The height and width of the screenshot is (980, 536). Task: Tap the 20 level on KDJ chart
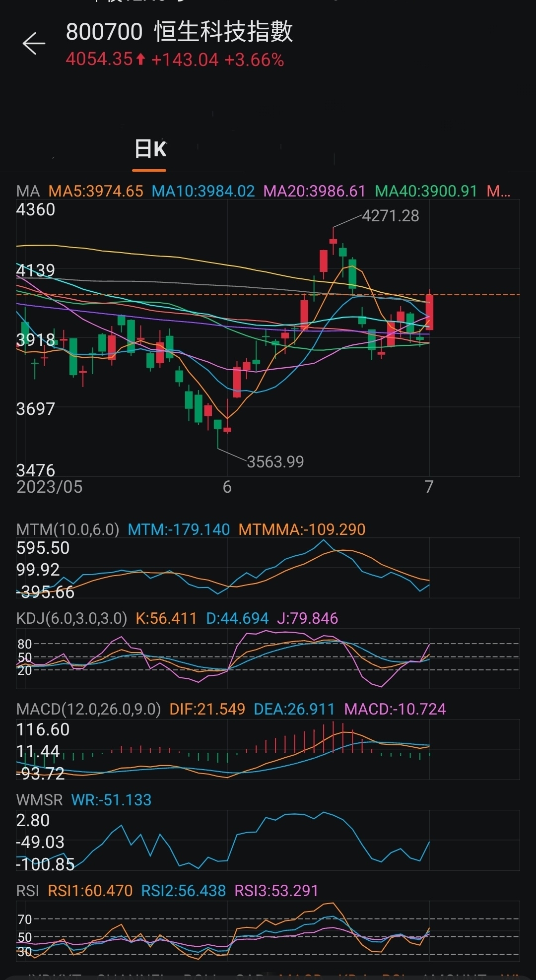[x=24, y=670]
